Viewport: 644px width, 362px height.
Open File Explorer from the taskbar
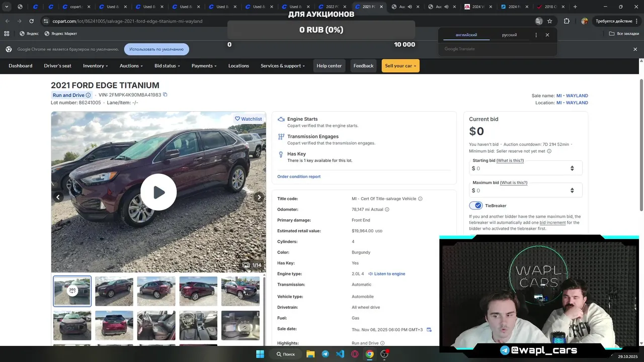pos(310,354)
